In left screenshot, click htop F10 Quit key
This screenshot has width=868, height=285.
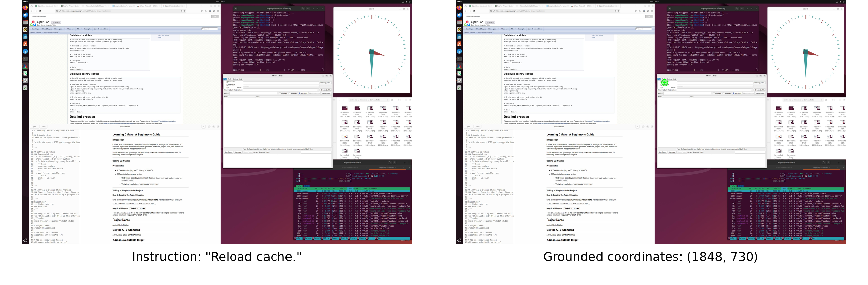pos(379,239)
